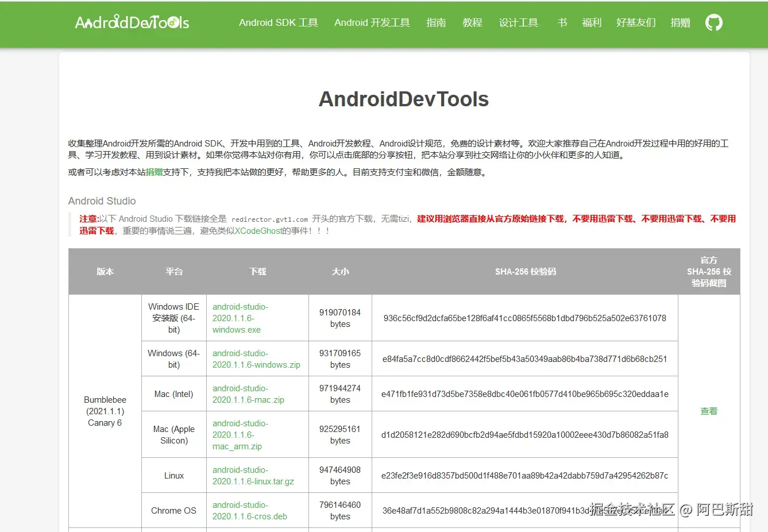Click the SHA-256 校验码 column header
This screenshot has width=768, height=532.
(x=525, y=272)
